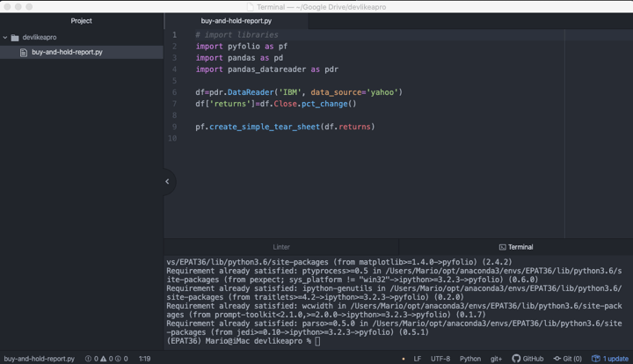Click the linter warning triangle icon
This screenshot has height=364, width=633.
[104, 359]
